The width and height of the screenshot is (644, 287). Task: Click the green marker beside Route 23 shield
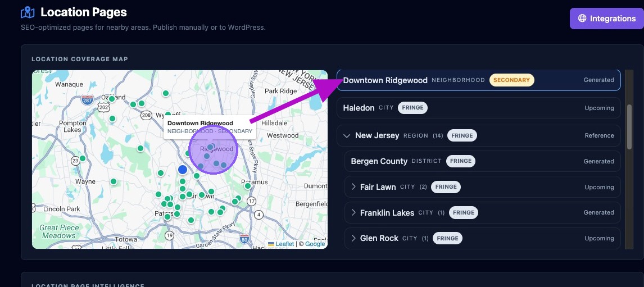coord(83,158)
